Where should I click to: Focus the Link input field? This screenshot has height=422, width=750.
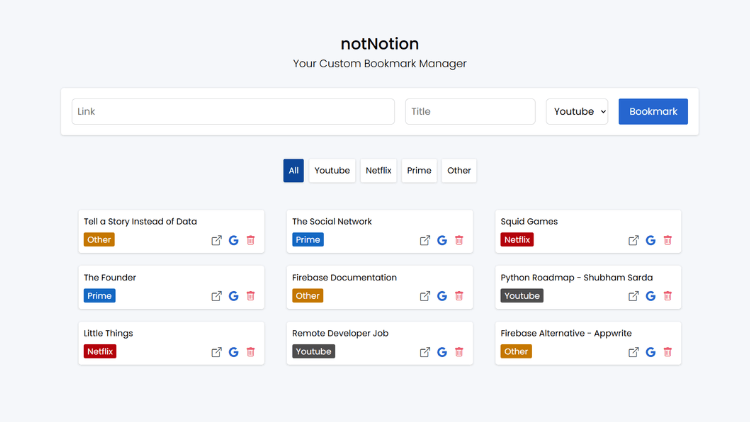[233, 111]
